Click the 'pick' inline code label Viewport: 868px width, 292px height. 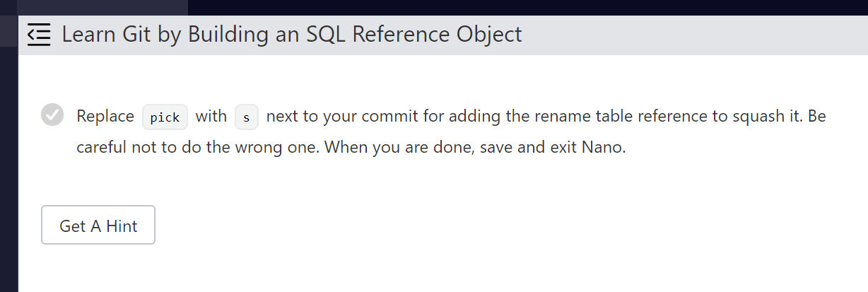point(165,117)
